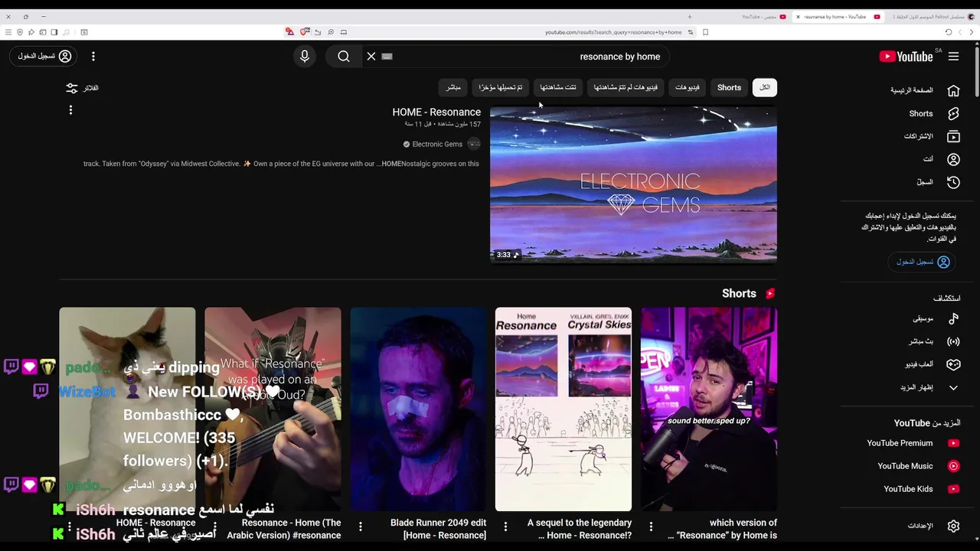Screen dimensions: 980x551
Task: Open the browser main menu icon
Action: coord(8,32)
